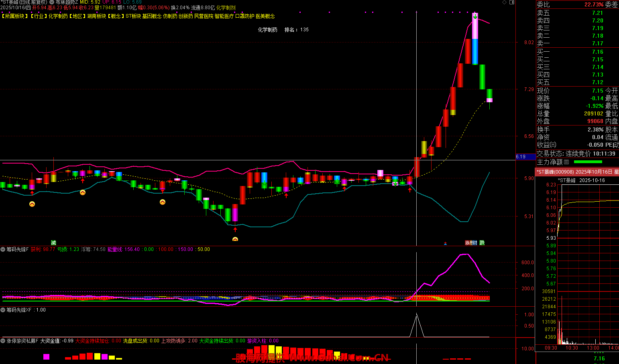Open the 湖南板块 region sector link

click(97, 16)
